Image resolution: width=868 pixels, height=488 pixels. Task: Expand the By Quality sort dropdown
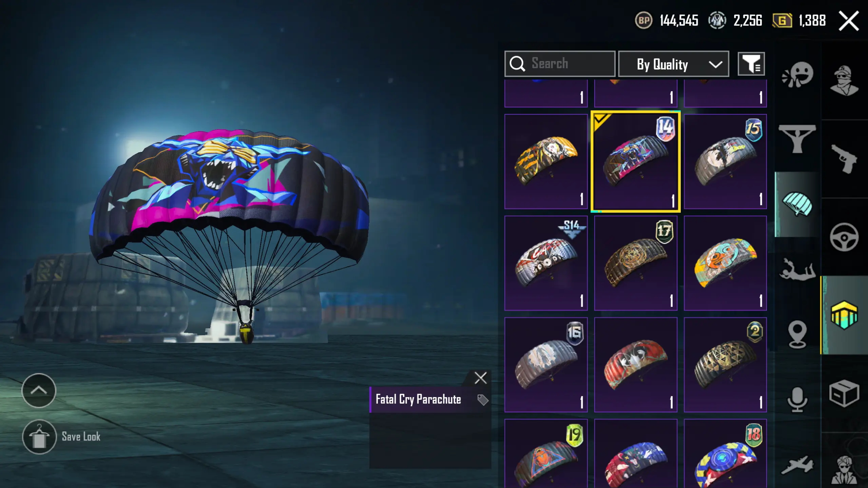673,64
